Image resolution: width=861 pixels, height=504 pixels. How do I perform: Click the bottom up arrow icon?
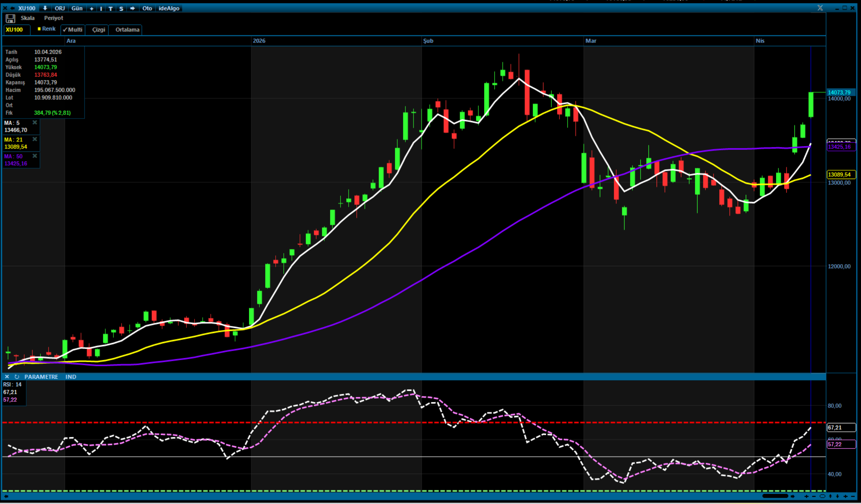point(830,496)
